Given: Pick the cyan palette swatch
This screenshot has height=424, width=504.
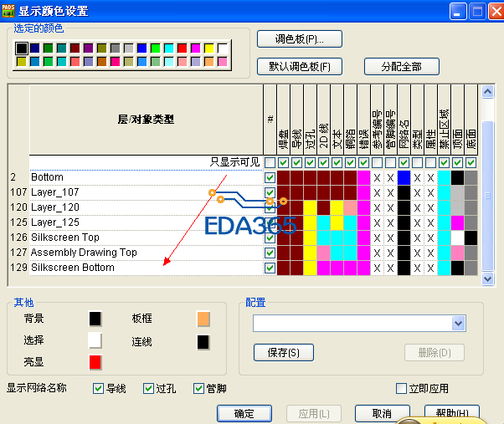Looking at the screenshot, I should [169, 49].
